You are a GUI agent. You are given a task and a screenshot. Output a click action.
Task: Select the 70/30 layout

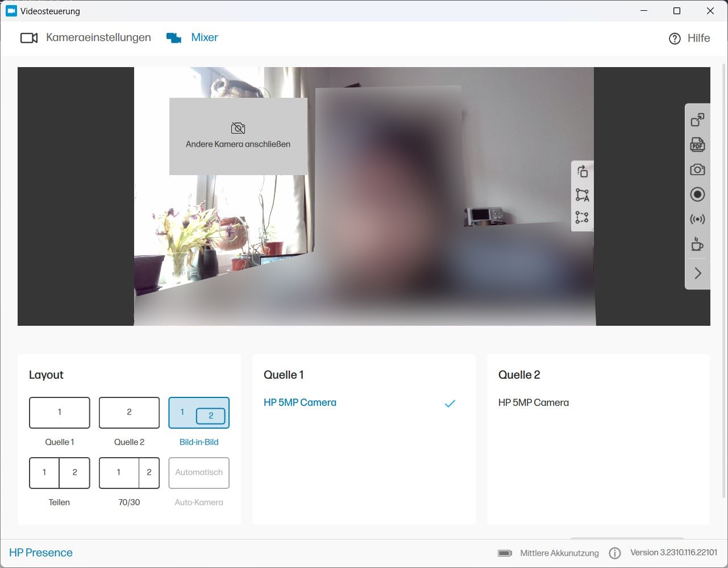(129, 473)
